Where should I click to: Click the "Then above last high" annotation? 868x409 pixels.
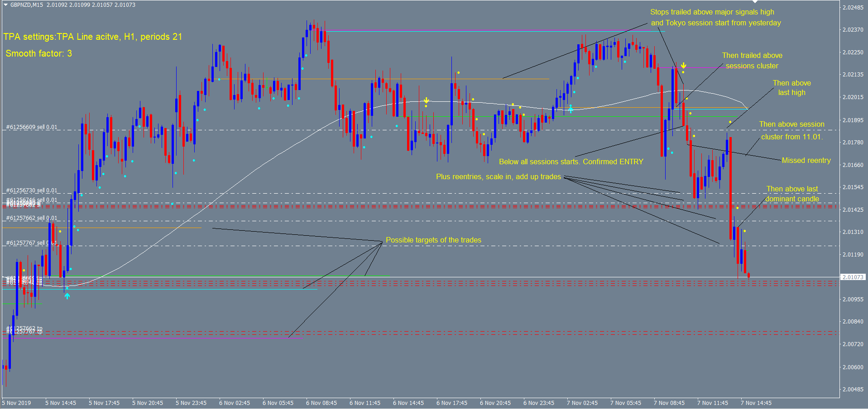click(x=791, y=88)
